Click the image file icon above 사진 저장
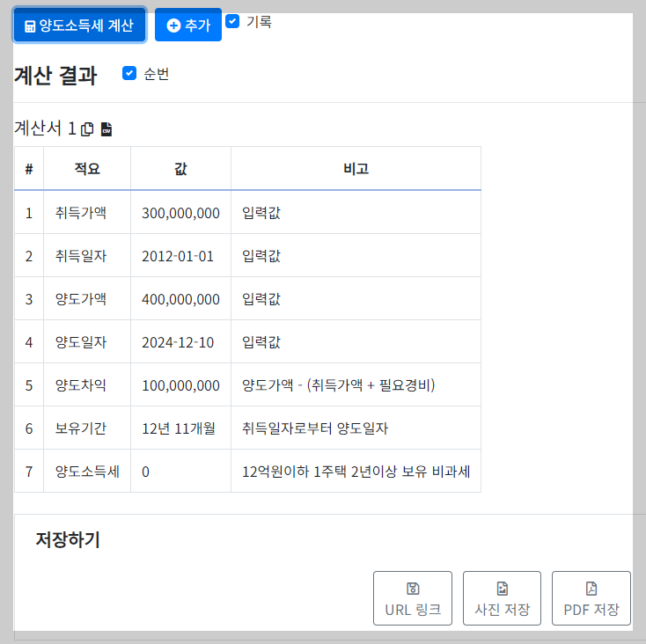Screen dimensions: 646x644 tap(503, 589)
